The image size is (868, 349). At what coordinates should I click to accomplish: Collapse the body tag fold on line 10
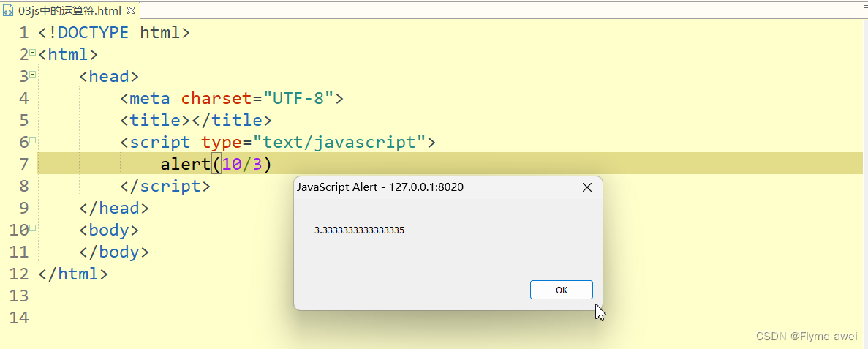pyautogui.click(x=32, y=228)
